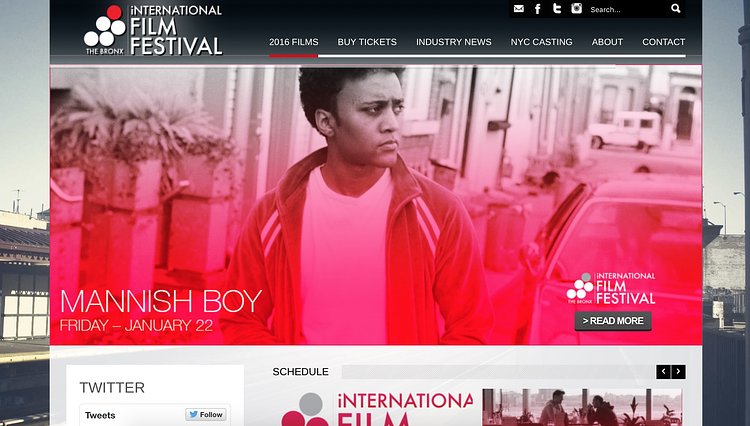The image size is (750, 426).
Task: Click the search magnifier icon
Action: click(x=675, y=8)
